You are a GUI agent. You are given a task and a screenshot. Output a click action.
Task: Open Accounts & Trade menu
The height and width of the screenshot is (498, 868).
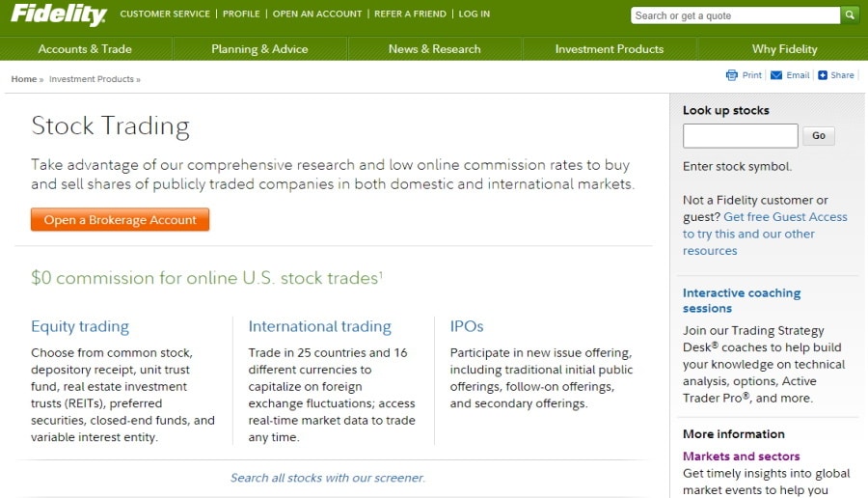point(85,49)
